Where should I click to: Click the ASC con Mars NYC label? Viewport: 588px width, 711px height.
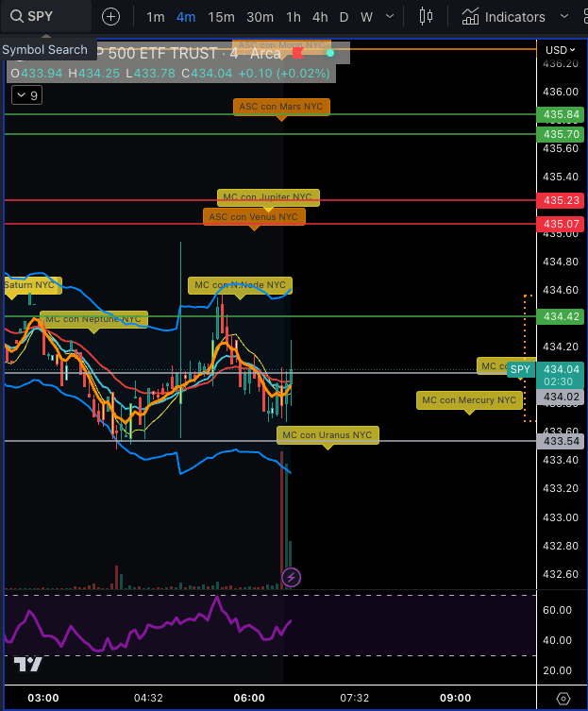tap(281, 107)
